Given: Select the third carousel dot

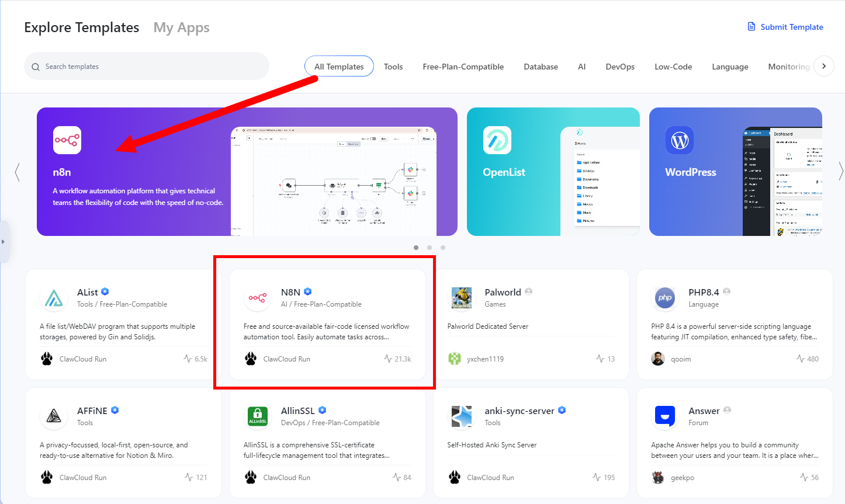Looking at the screenshot, I should (443, 248).
